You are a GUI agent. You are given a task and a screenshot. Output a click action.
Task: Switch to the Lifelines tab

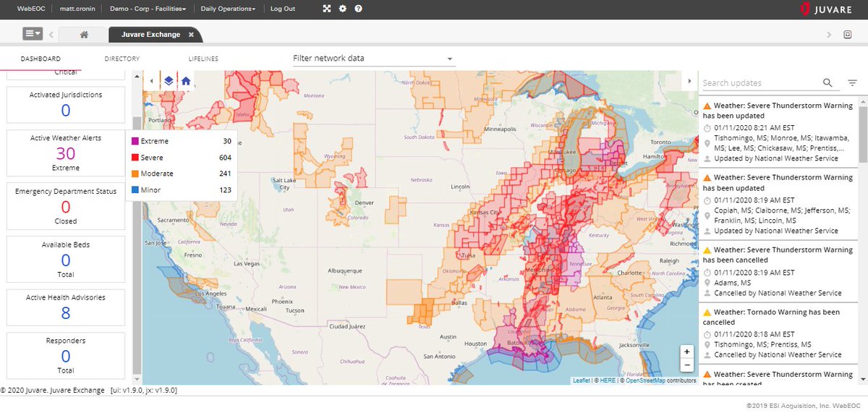[x=203, y=59]
